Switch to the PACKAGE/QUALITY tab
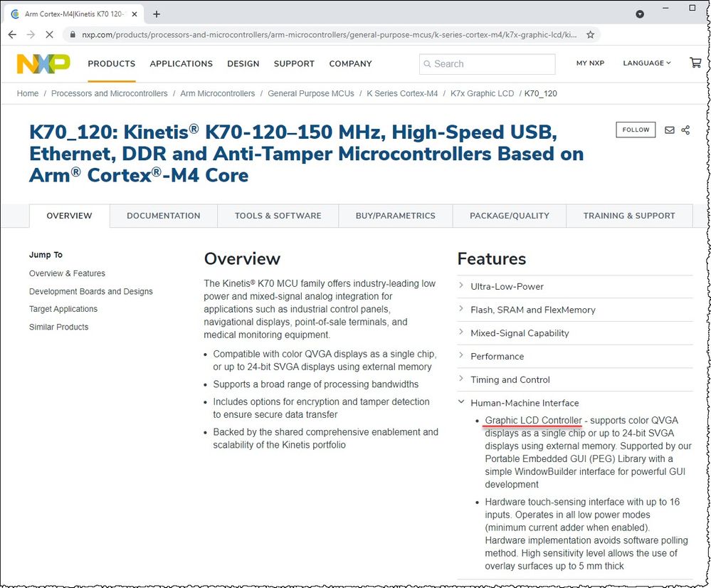 coord(509,216)
